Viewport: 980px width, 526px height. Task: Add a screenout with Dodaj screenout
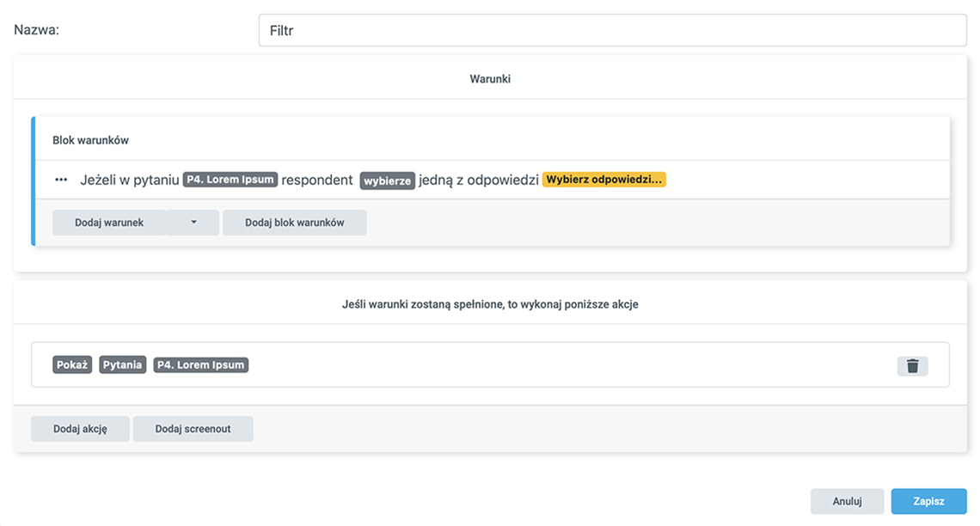(x=193, y=429)
